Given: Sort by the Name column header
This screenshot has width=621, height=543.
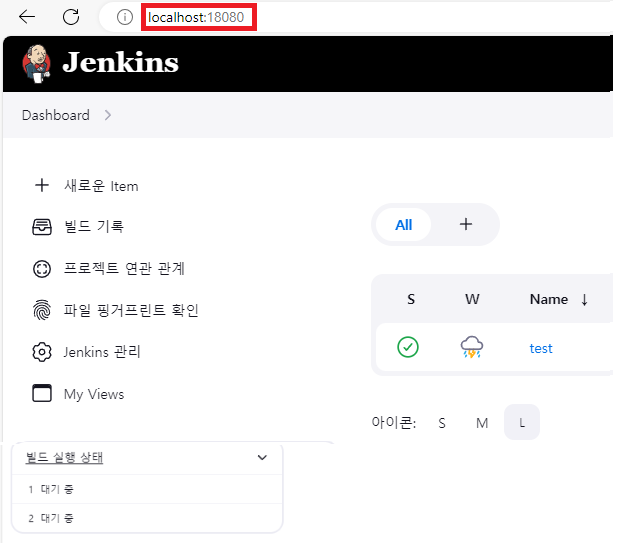Looking at the screenshot, I should pyautogui.click(x=549, y=299).
